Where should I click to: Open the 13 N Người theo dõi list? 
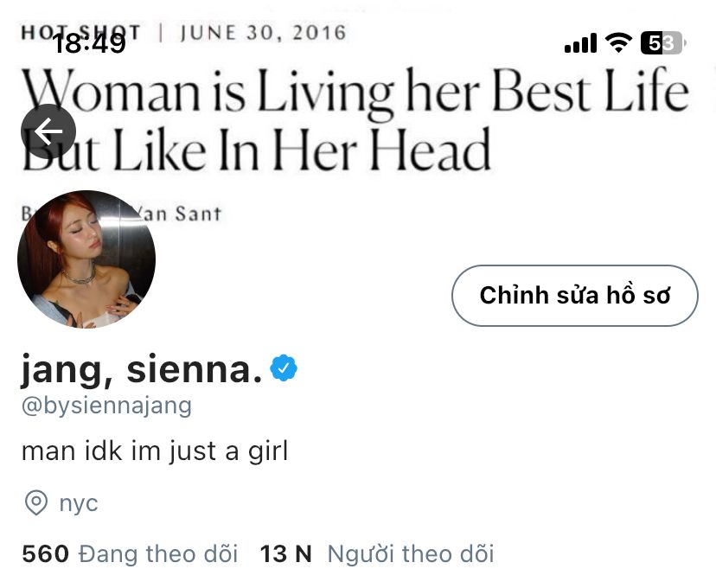(x=377, y=553)
